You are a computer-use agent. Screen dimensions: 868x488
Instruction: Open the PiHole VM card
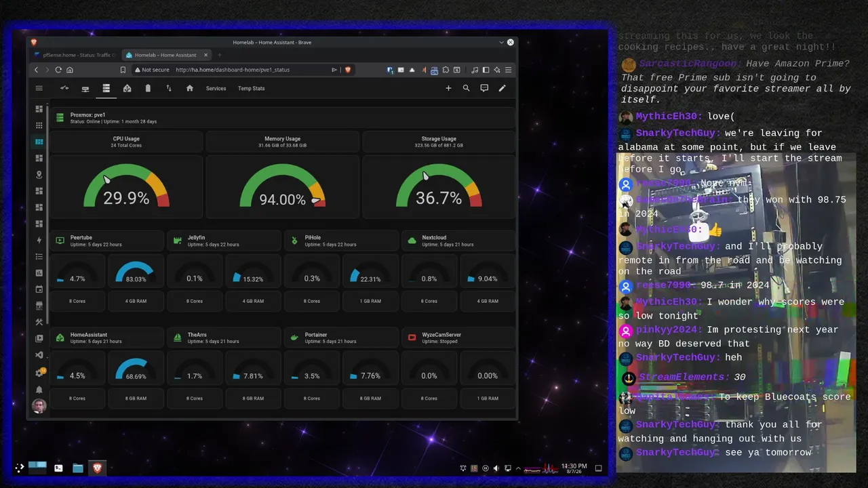341,241
